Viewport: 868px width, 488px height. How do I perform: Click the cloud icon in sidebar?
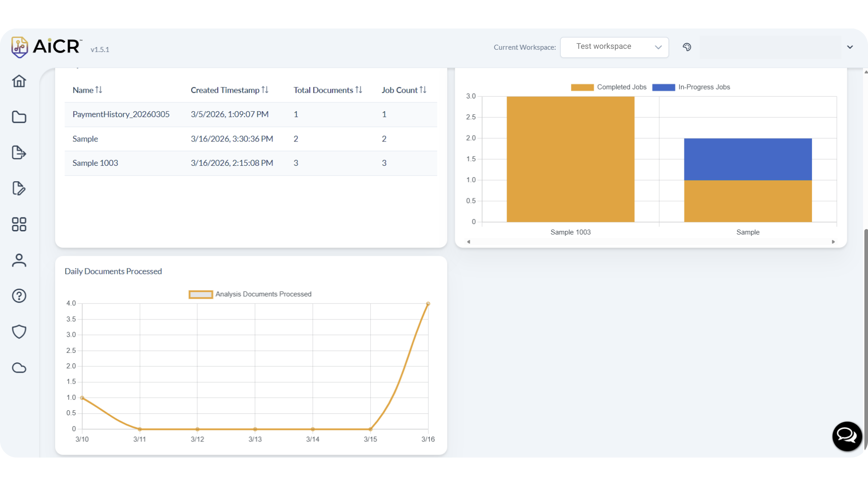[x=19, y=368]
